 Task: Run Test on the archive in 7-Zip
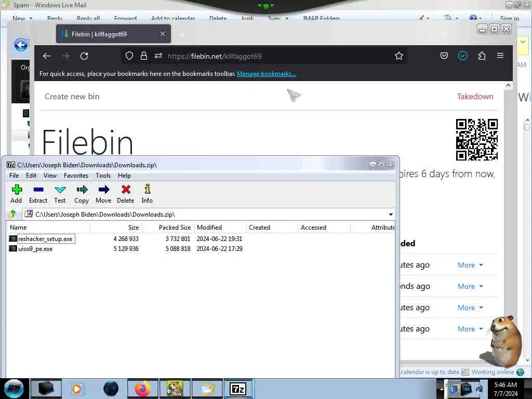pos(60,194)
